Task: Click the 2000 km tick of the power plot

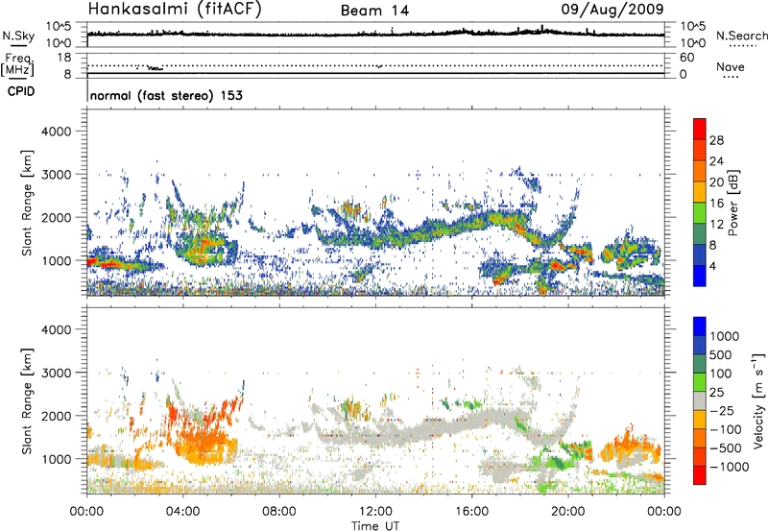Action: pyautogui.click(x=56, y=217)
